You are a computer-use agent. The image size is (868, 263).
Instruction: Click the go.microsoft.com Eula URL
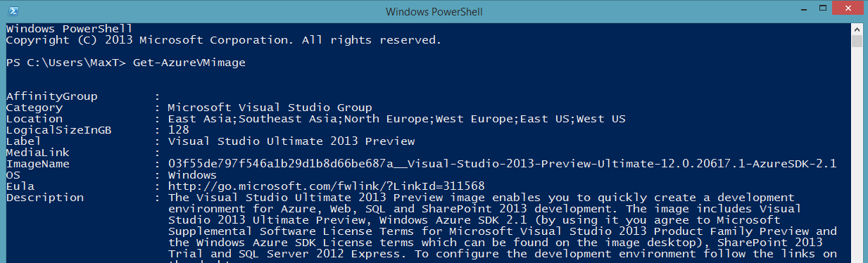327,186
